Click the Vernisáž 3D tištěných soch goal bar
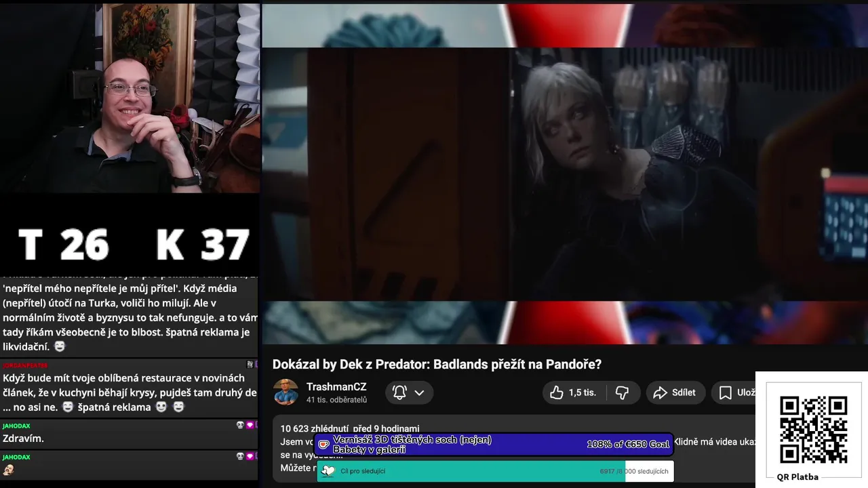The height and width of the screenshot is (488, 868). [x=494, y=445]
